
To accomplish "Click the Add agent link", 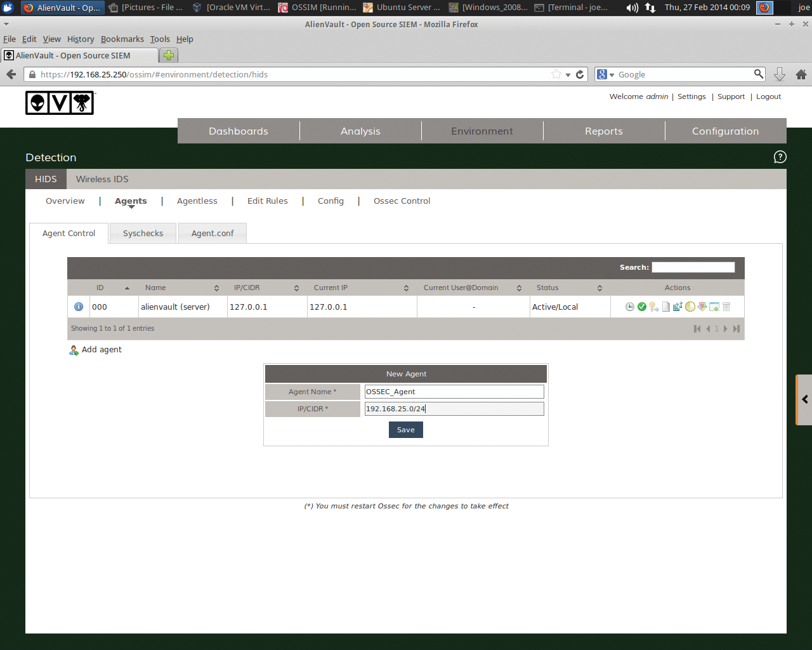I will [101, 350].
